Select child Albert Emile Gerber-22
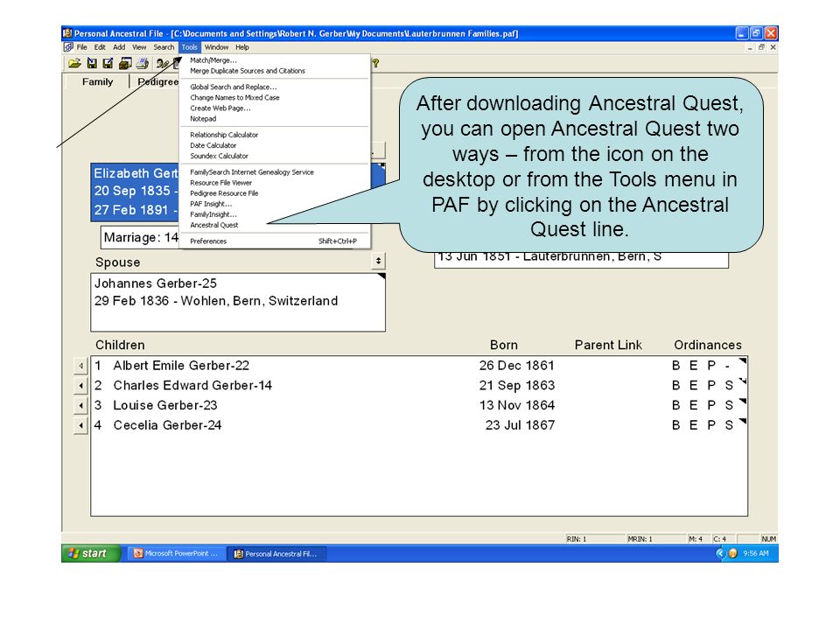The height and width of the screenshot is (630, 840). point(181,366)
